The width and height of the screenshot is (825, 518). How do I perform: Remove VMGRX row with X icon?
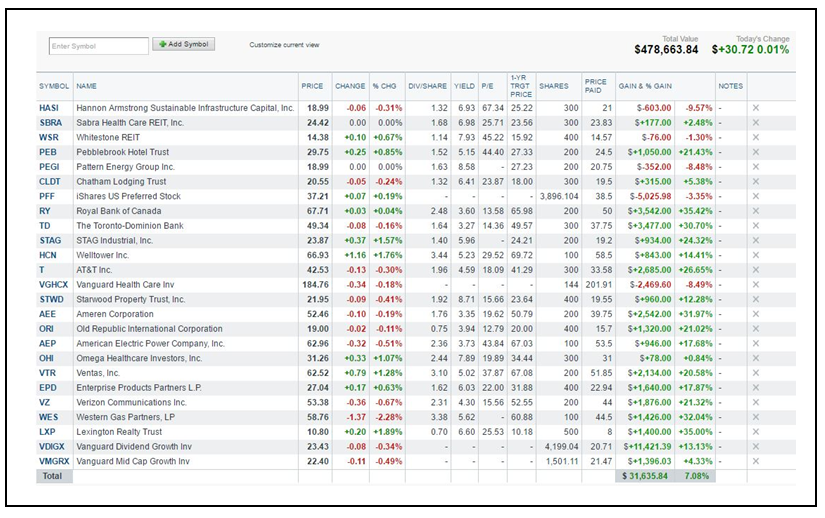[756, 461]
